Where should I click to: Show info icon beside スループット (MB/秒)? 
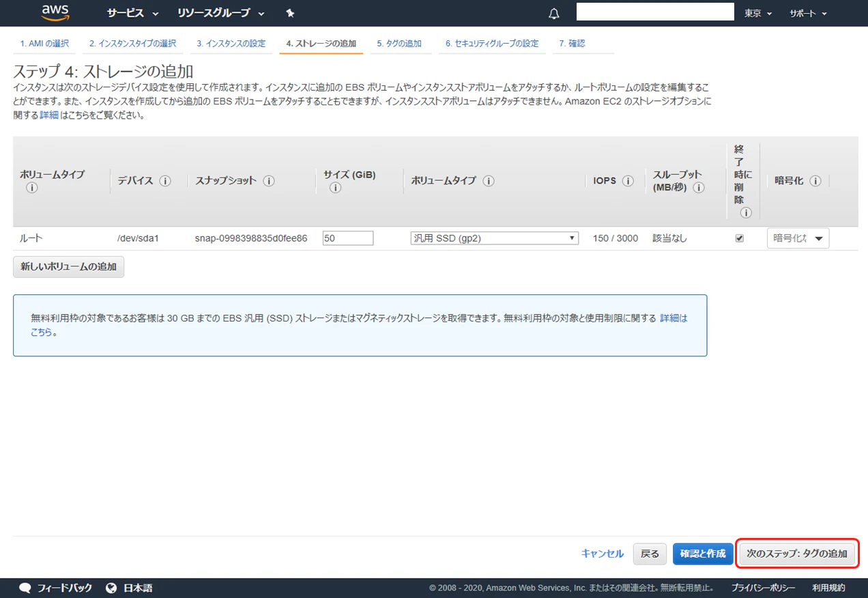[x=699, y=188]
